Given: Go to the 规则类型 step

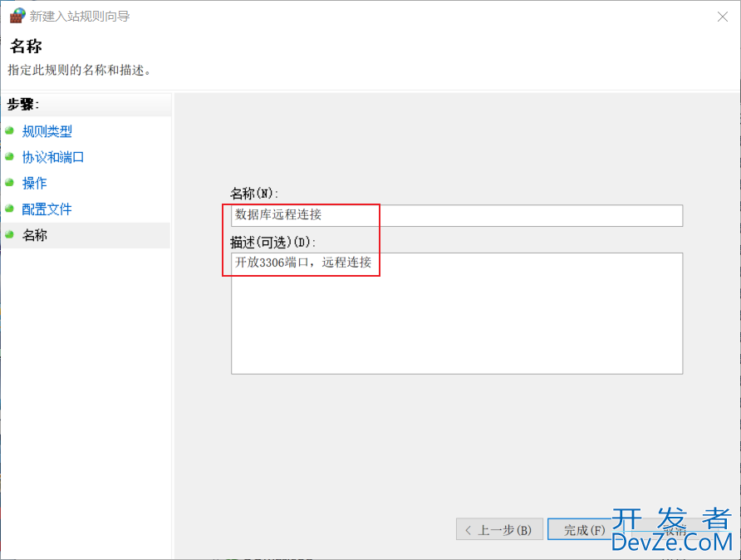Looking at the screenshot, I should click(47, 131).
